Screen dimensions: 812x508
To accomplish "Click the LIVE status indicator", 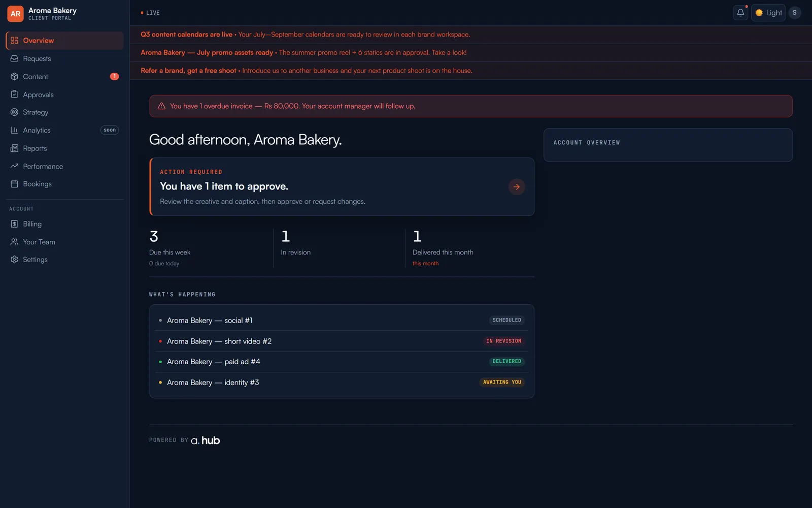I will [150, 13].
